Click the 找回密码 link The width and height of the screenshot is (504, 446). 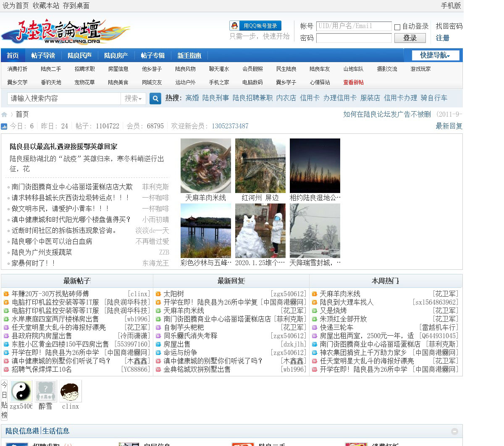pyautogui.click(x=449, y=26)
